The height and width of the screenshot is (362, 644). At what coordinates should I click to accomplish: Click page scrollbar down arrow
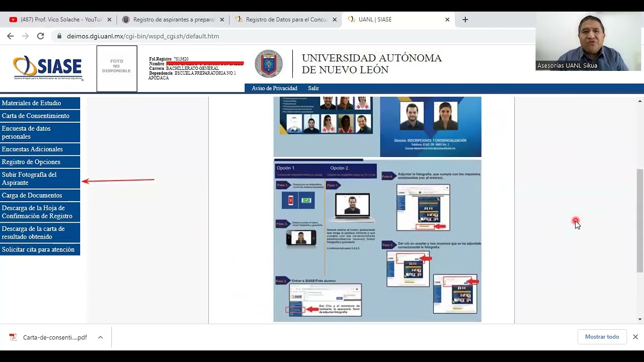[640, 319]
